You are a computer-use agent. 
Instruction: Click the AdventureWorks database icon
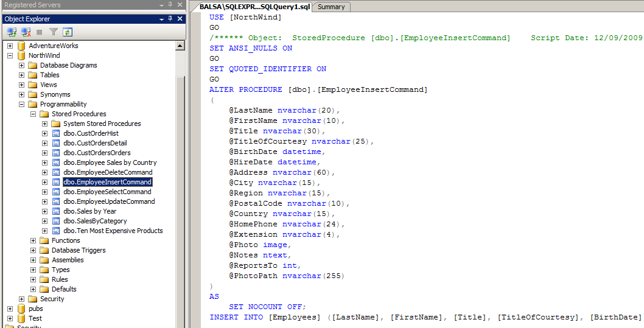click(21, 46)
